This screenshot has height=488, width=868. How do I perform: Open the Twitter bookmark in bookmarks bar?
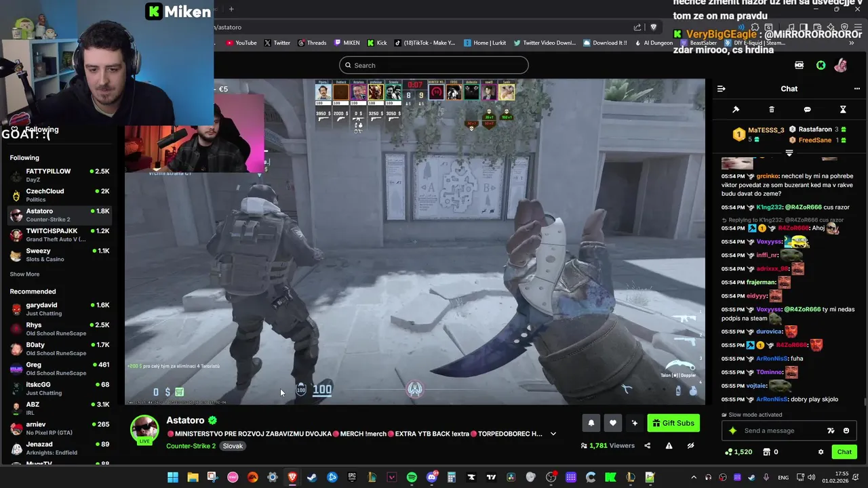277,43
